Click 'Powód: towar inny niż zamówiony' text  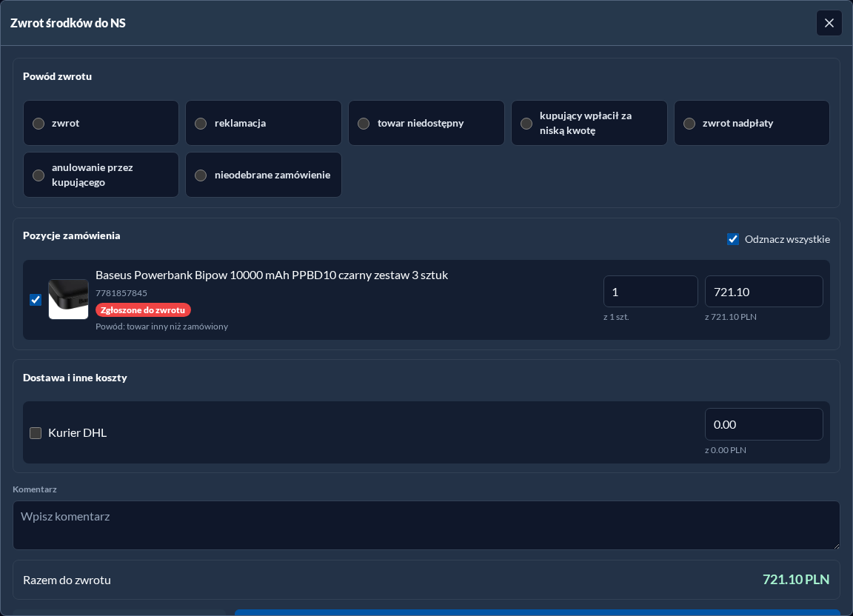pos(161,327)
